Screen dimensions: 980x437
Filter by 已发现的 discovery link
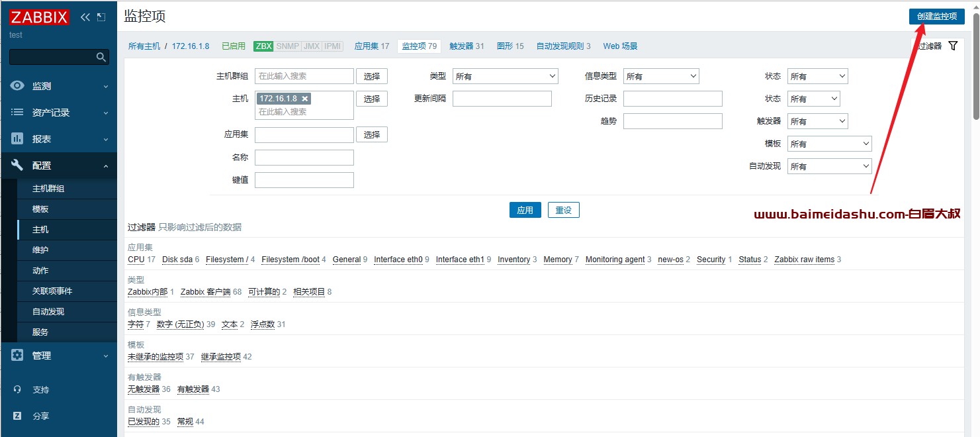pyautogui.click(x=144, y=422)
